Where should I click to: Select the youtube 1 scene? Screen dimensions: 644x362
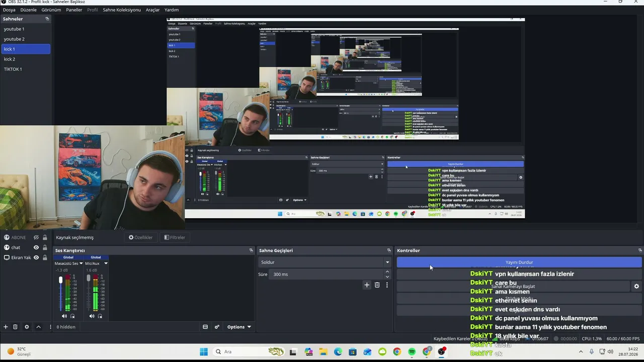click(25, 29)
